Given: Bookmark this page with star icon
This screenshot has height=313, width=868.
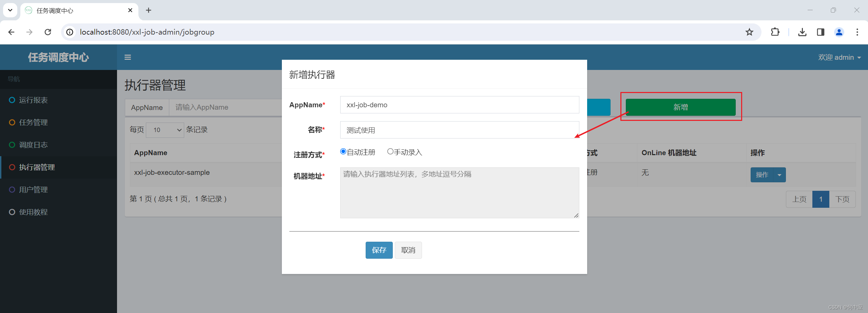Looking at the screenshot, I should 749,32.
